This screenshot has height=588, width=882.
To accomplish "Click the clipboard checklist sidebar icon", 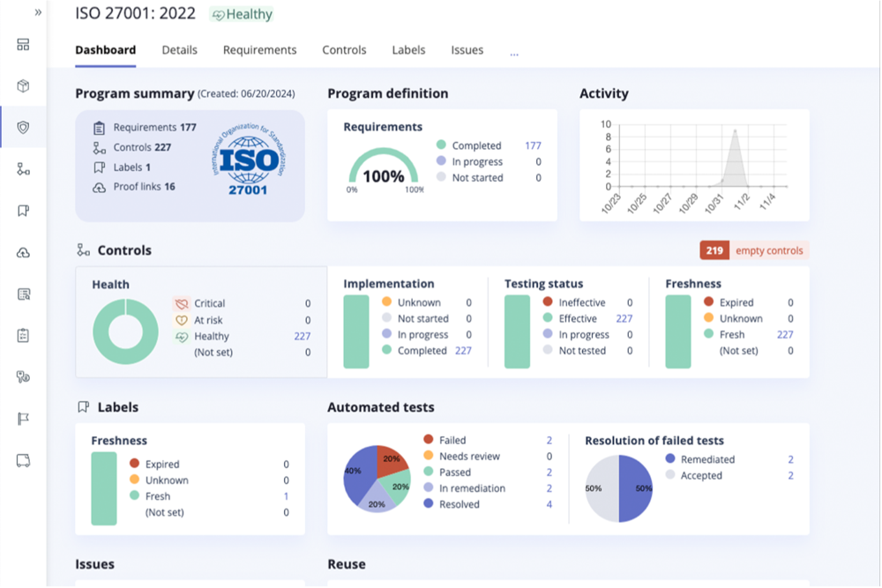I will click(x=24, y=336).
